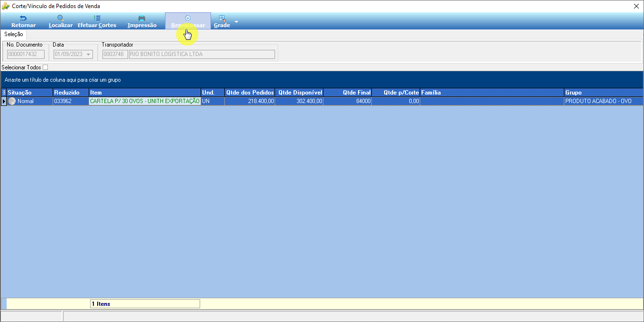Click the Reprocessar toolbar button
Screen dimensions: 644x322
[x=188, y=21]
